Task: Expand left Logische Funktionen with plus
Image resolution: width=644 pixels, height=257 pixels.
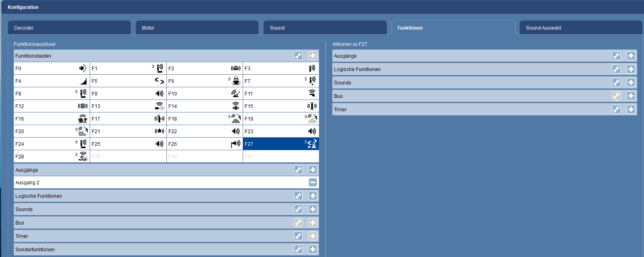Action: coord(313,196)
